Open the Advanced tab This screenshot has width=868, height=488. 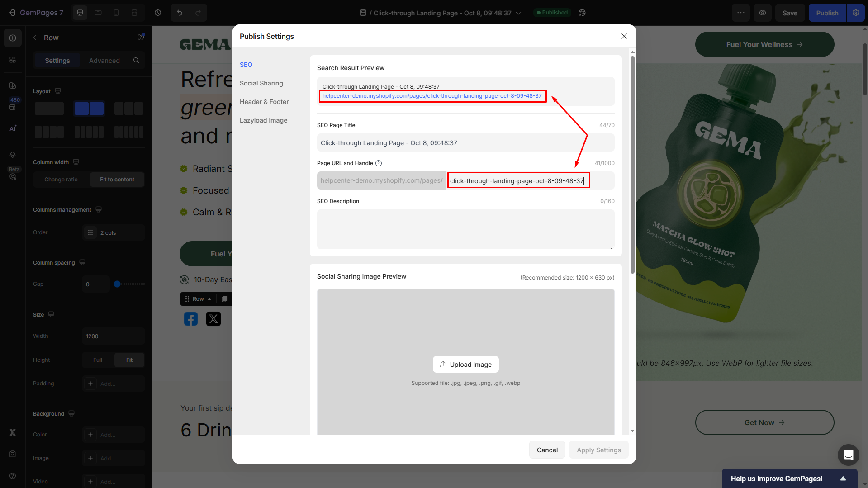tap(104, 61)
